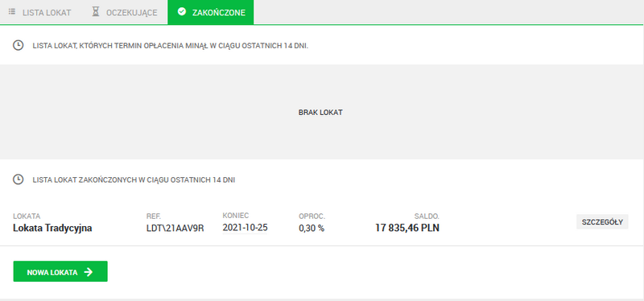
Task: Click the Nowa Lokata button
Action: click(60, 271)
